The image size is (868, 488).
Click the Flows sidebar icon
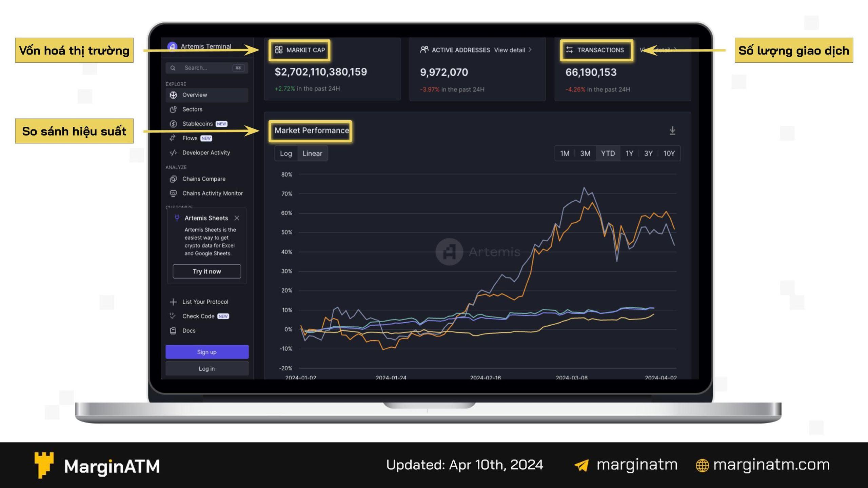coord(174,138)
